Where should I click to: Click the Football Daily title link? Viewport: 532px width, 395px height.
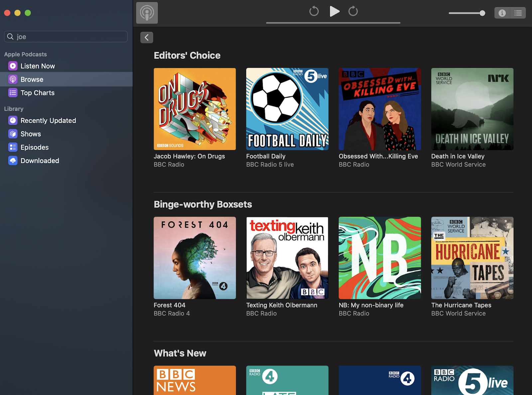pos(266,156)
